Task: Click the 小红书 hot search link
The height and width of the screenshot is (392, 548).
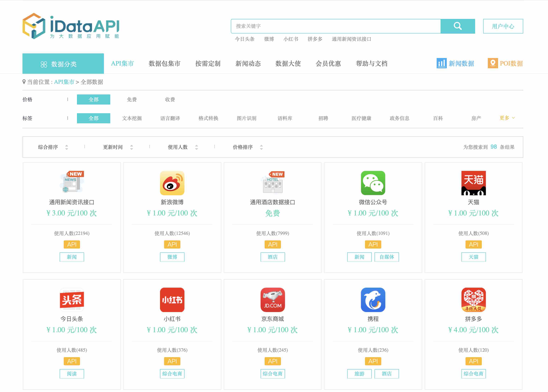Action: (290, 39)
